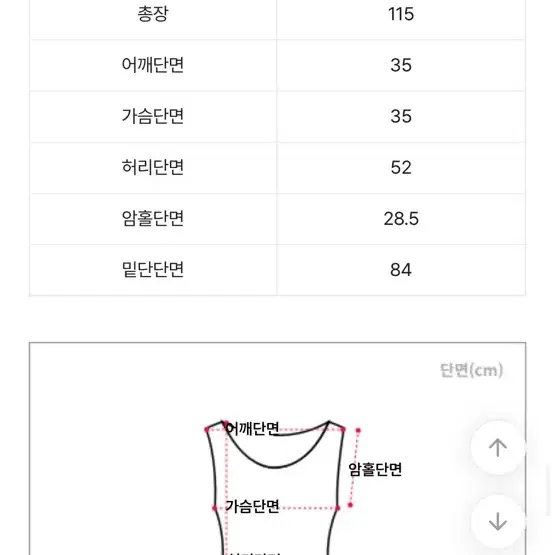Click the 52 waist measurement value

pyautogui.click(x=401, y=167)
